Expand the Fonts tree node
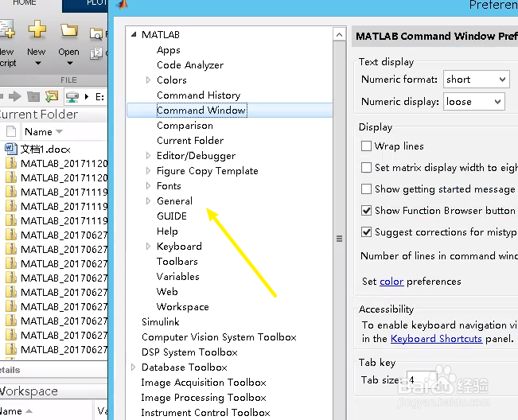Viewport: 518px width, 420px height. coord(148,186)
